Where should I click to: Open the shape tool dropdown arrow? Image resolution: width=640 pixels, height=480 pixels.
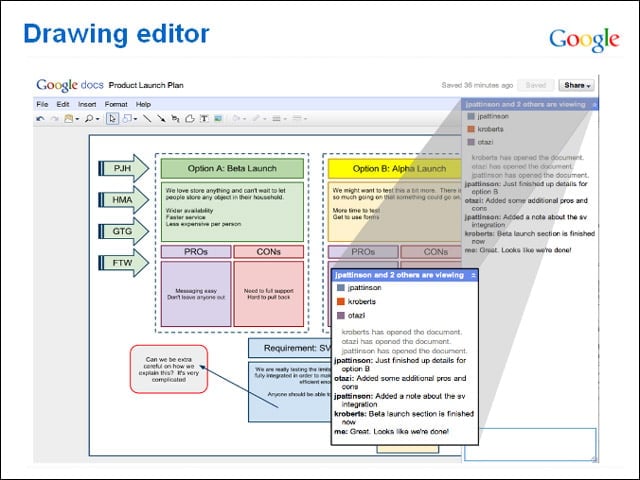(135, 119)
